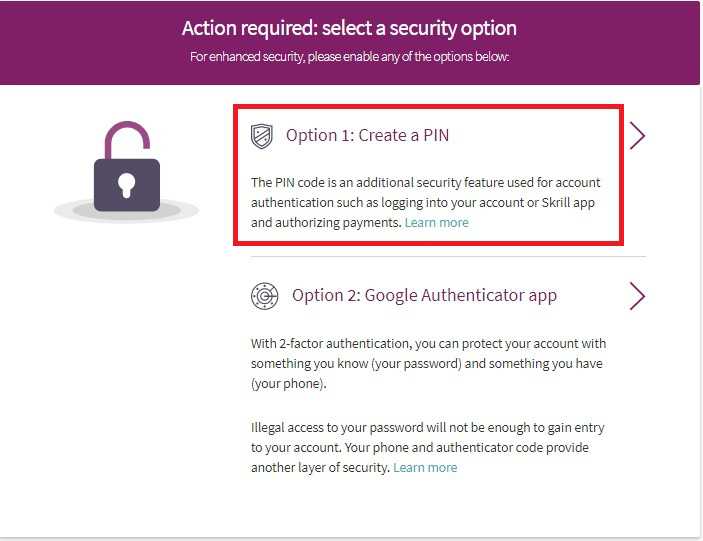Click the 'Action required: select a security option' title
The image size is (703, 541).
tap(349, 27)
